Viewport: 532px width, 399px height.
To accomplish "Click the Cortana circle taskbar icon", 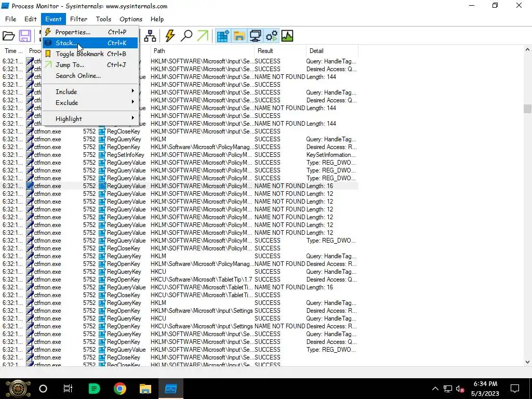I will coord(43,389).
